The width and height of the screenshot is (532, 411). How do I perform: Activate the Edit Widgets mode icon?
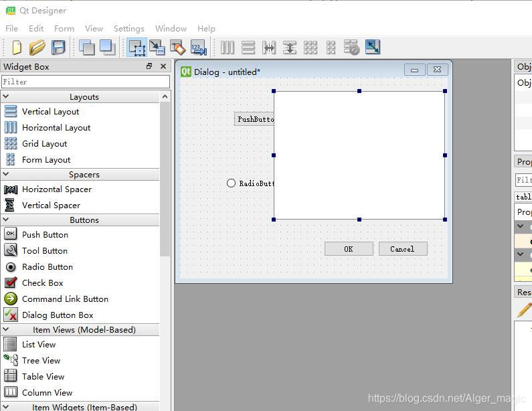137,47
